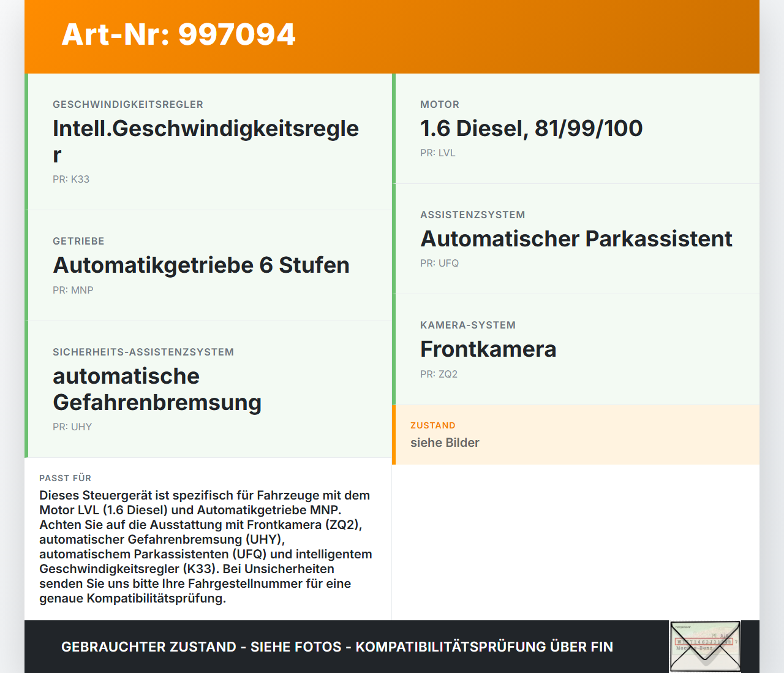The image size is (784, 673).
Task: Click the GEBRAUCHTER ZUSTAND footer banner text
Action: pyautogui.click(x=337, y=647)
